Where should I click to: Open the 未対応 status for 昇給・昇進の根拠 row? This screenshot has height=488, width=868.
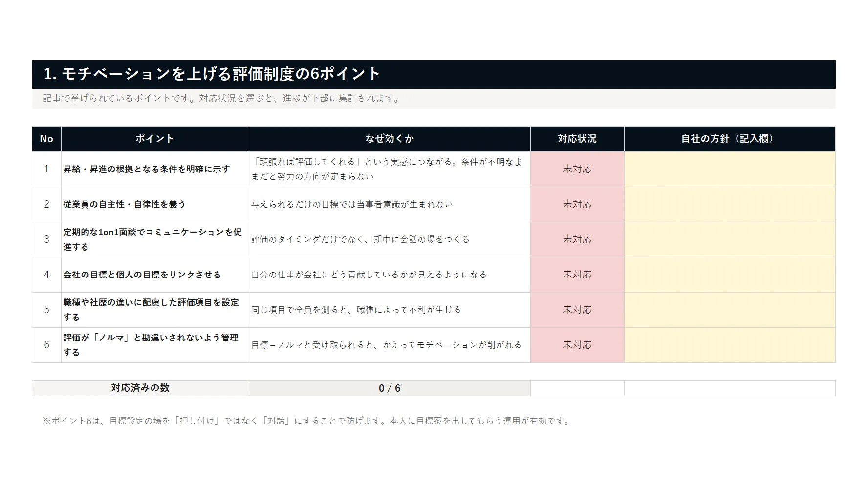coord(577,169)
